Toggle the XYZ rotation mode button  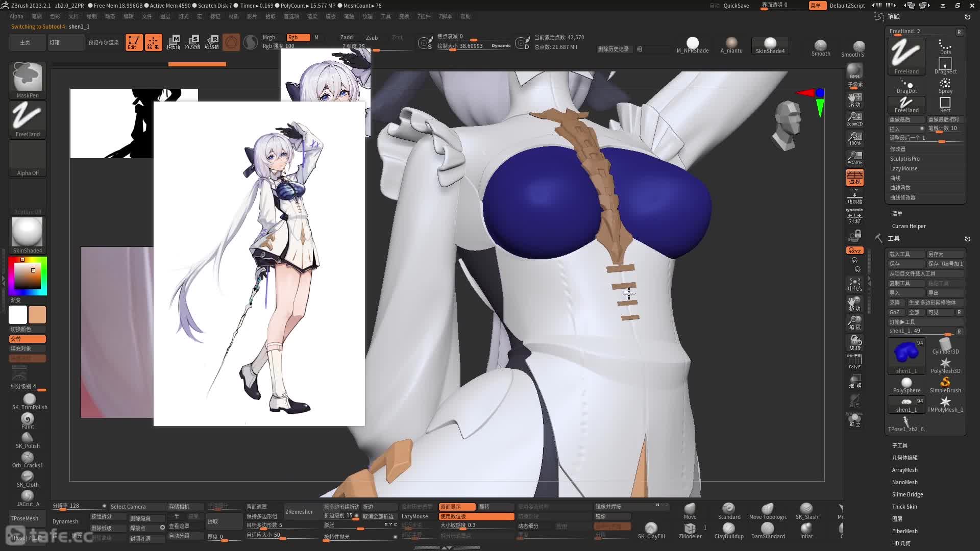pos(855,251)
